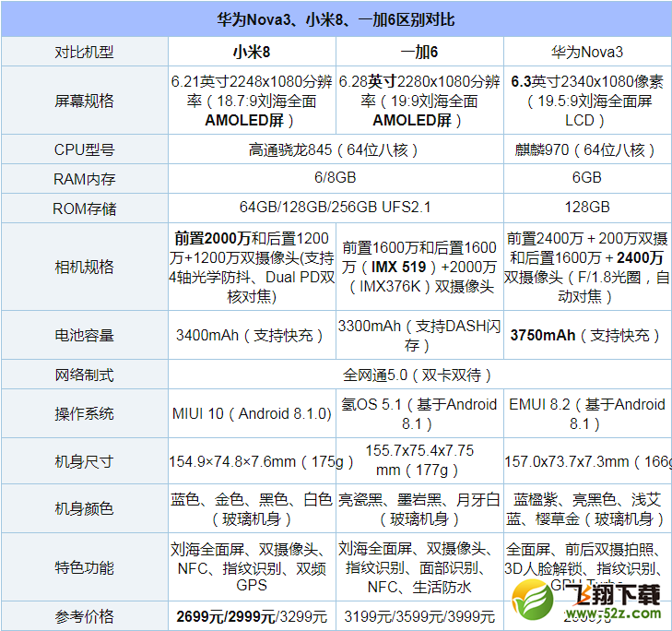
Task: Click the 前置2400万+200万双摄 camera cell
Action: click(x=587, y=267)
